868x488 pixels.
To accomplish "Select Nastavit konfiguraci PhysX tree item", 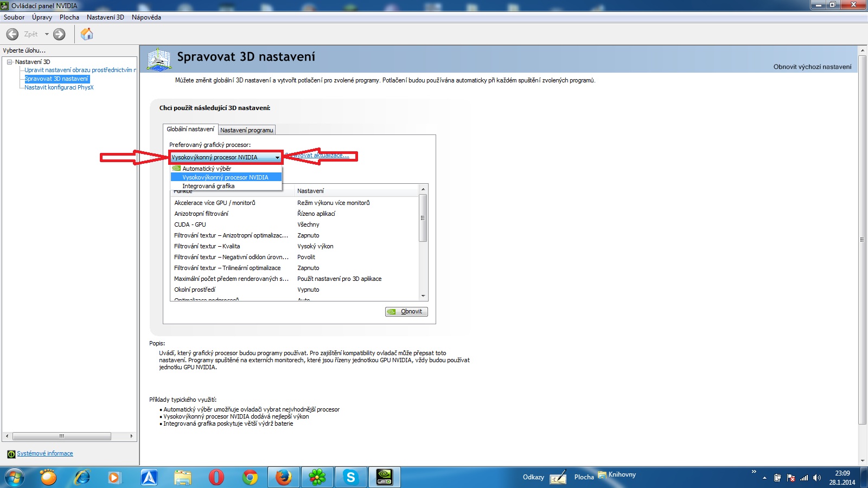I will click(x=59, y=87).
